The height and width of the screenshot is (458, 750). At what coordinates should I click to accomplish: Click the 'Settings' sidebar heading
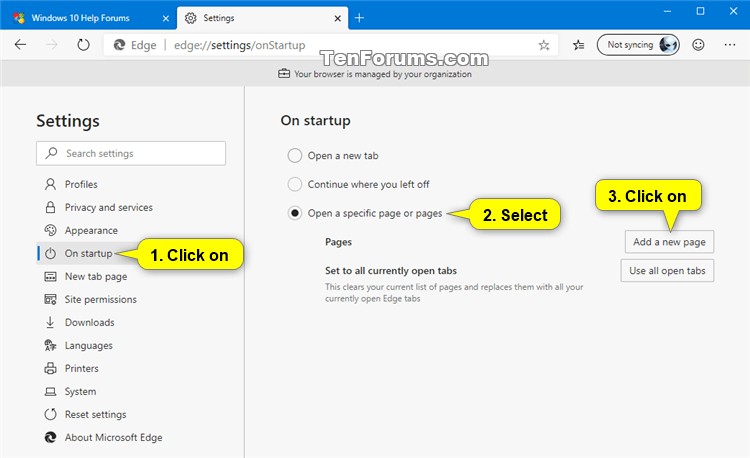coord(68,120)
